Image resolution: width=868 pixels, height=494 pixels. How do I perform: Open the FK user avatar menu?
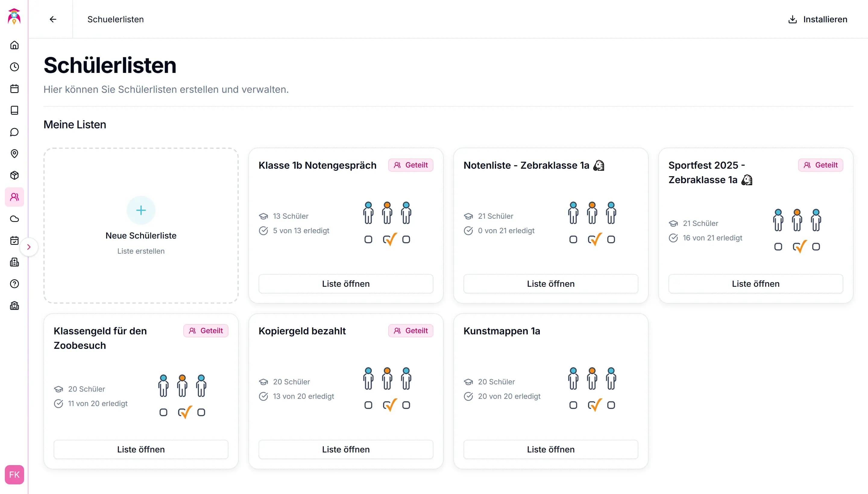coord(14,474)
